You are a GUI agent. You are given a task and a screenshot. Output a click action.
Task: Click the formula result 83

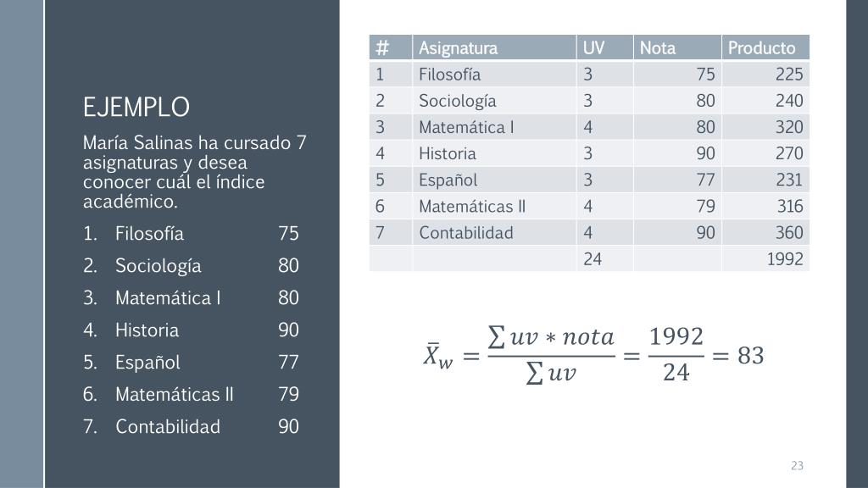[x=751, y=356]
